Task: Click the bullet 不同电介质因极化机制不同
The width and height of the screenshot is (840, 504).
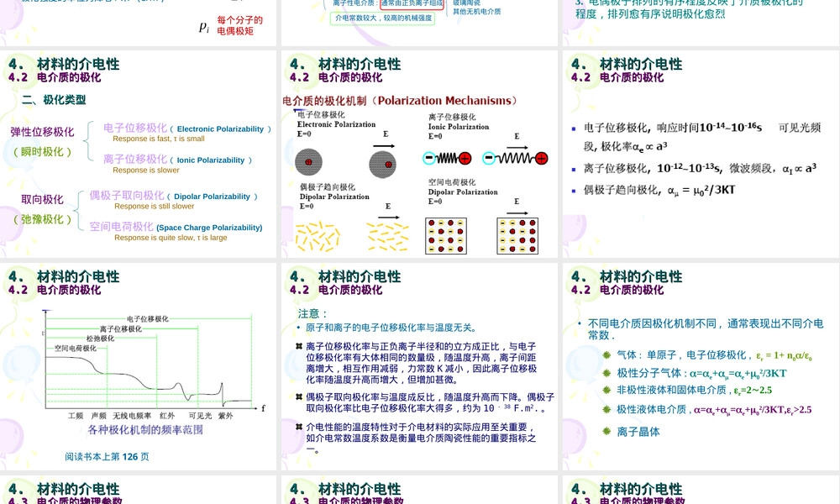Action: 706,328
